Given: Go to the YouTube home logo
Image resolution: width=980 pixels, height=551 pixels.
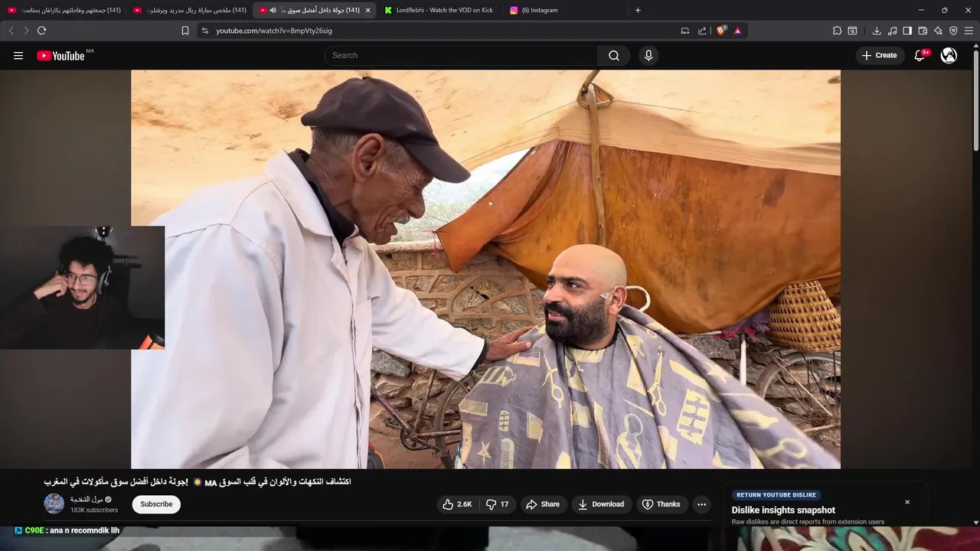Looking at the screenshot, I should pyautogui.click(x=60, y=55).
